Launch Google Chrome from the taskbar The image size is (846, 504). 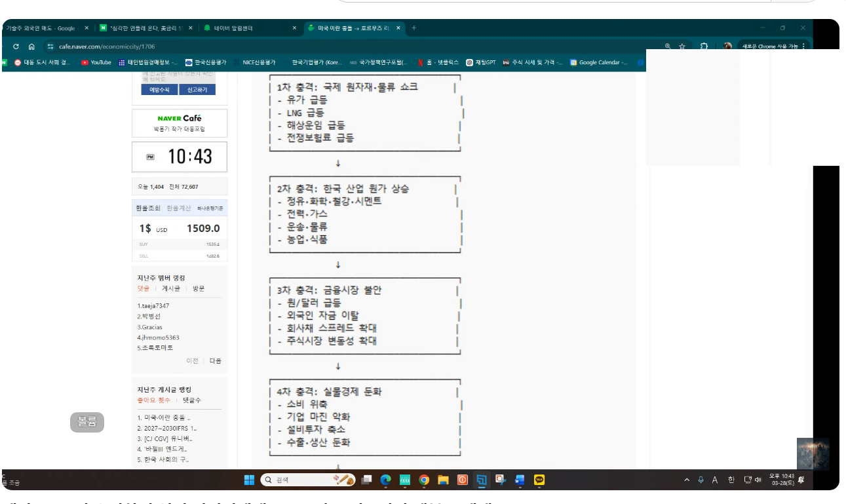424,480
